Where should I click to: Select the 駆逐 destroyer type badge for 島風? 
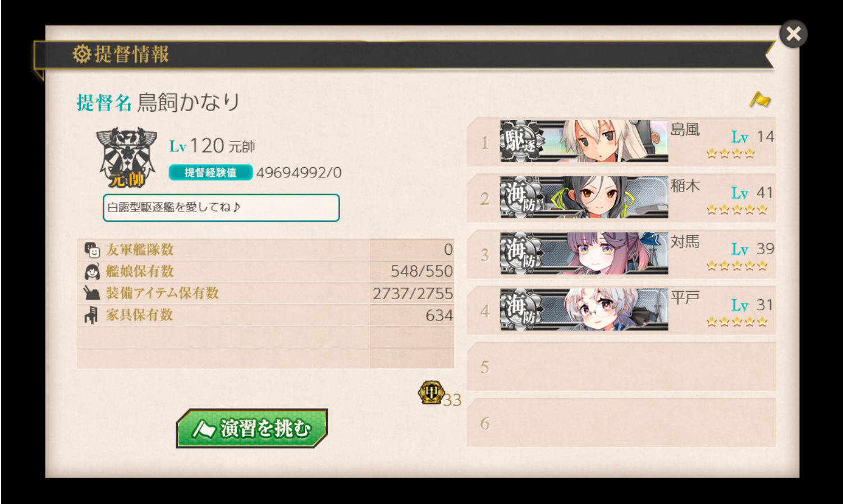tap(522, 141)
